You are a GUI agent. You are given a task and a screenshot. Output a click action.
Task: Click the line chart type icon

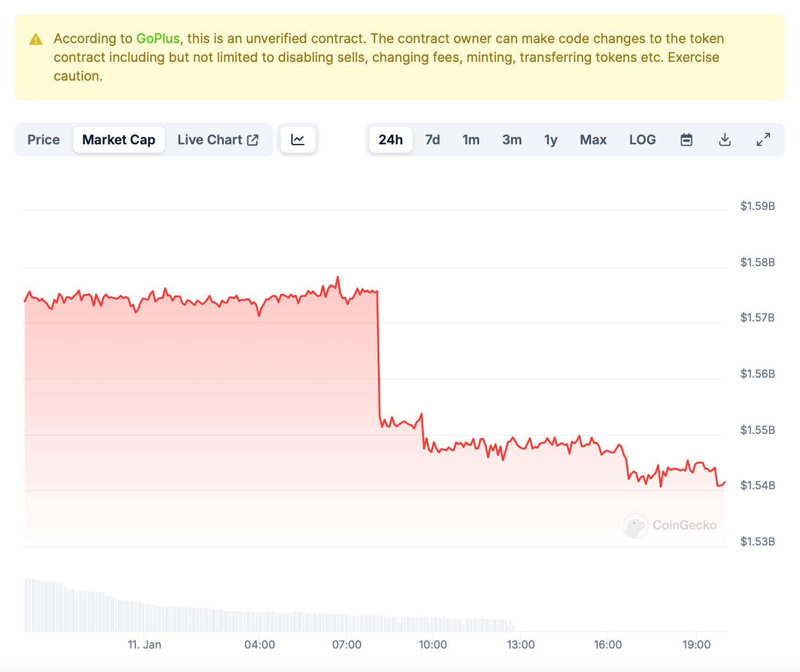click(298, 140)
